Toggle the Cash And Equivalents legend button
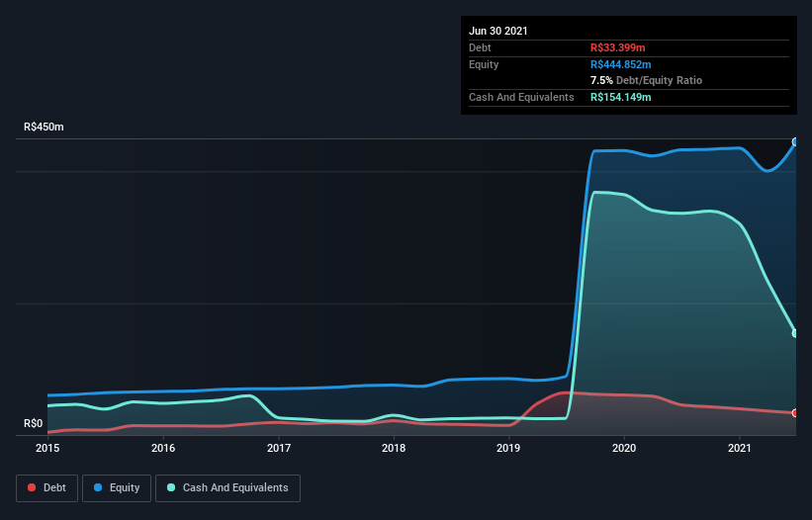812x520 pixels. [x=227, y=488]
